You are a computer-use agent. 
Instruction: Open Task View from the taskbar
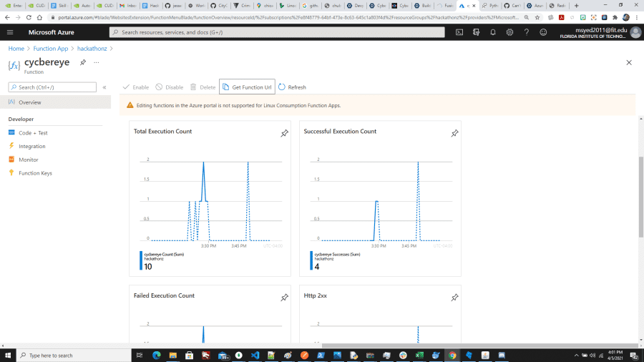point(140,355)
